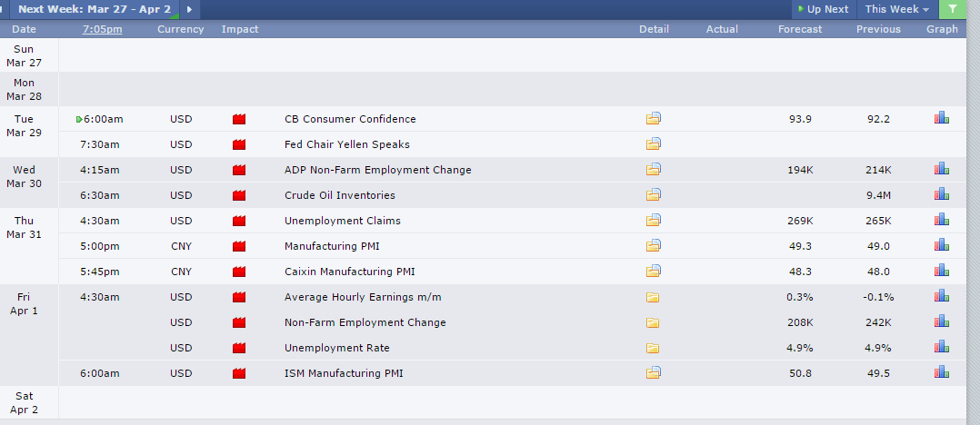The height and width of the screenshot is (425, 980).
Task: Open the This Week dropdown
Action: 897,9
